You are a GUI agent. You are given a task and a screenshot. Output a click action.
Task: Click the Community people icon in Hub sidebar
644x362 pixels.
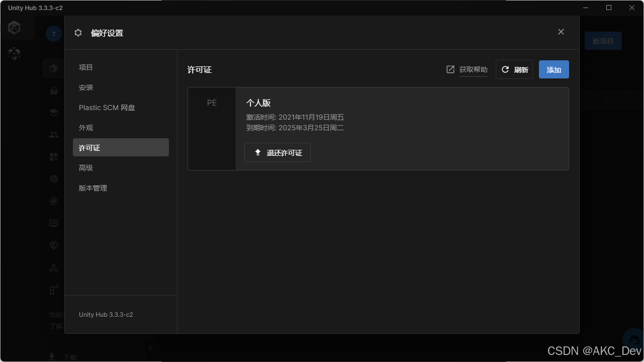(54, 135)
